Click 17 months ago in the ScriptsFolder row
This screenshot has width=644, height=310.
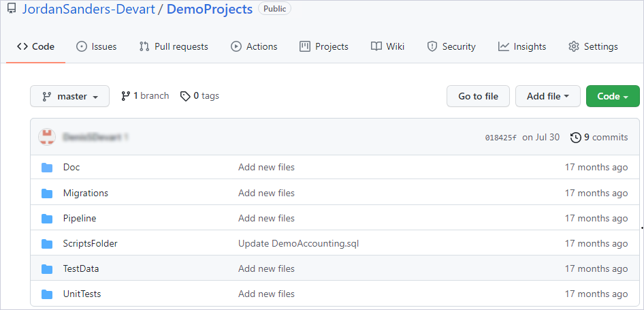[596, 244]
